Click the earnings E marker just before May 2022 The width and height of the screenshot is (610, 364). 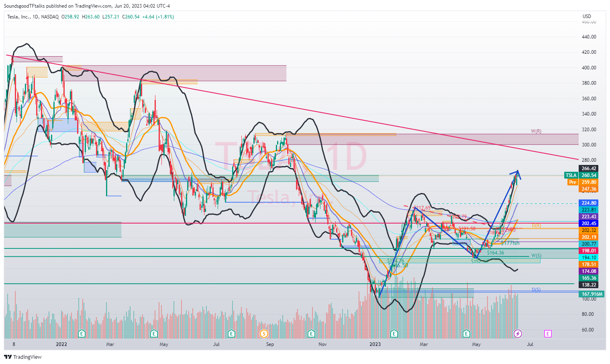click(153, 333)
